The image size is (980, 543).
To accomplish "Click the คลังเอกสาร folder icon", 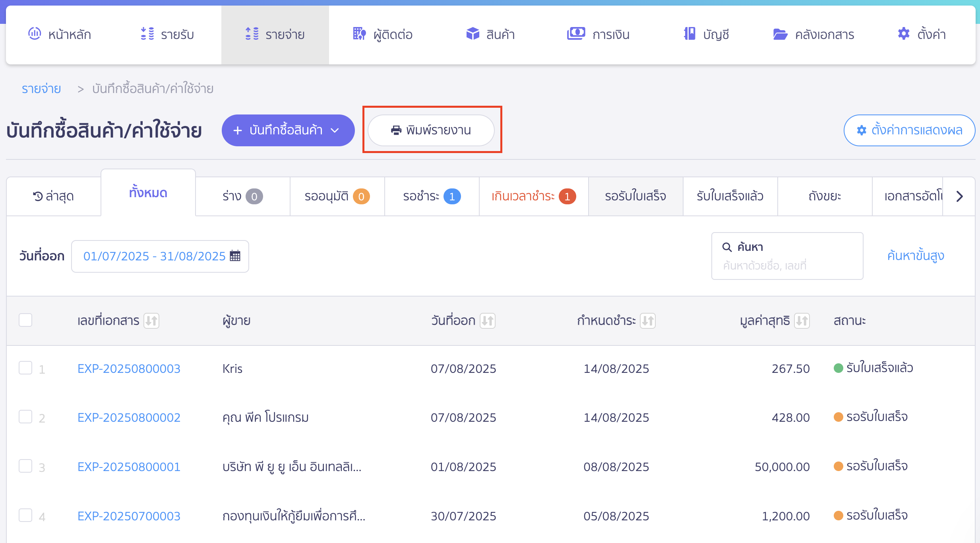I will tap(780, 34).
